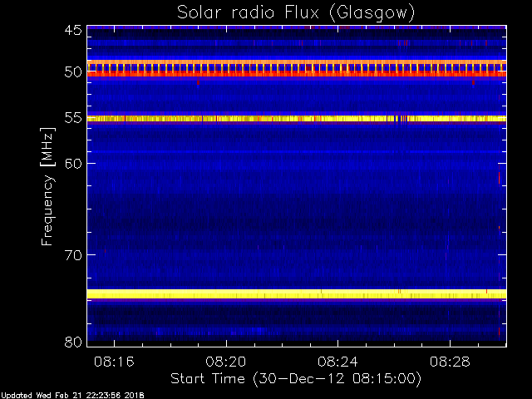The image size is (532, 399).
Task: Click the 50 frequency tick label
Action: pos(73,71)
